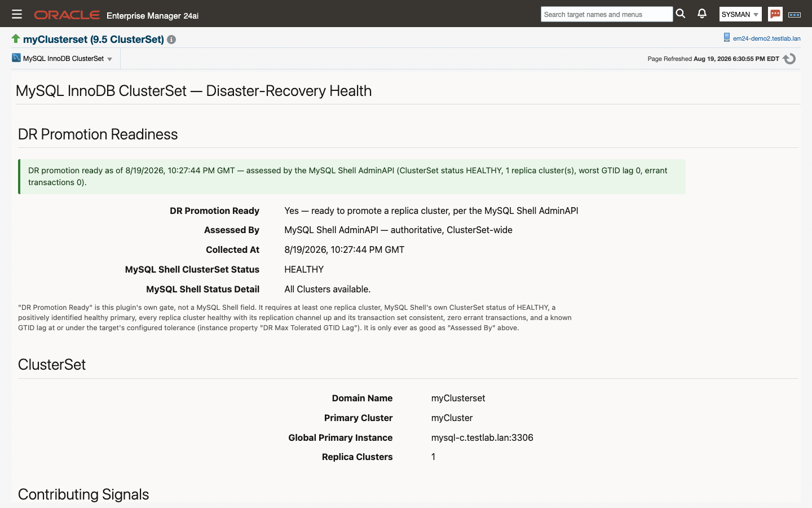
Task: Click the Assessed By MySQL Shell AdminAPI value
Action: (x=398, y=230)
